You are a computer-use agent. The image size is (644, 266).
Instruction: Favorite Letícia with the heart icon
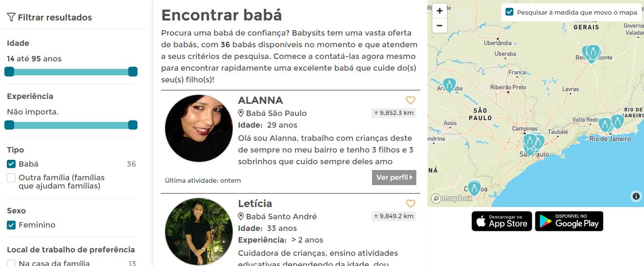click(x=410, y=204)
